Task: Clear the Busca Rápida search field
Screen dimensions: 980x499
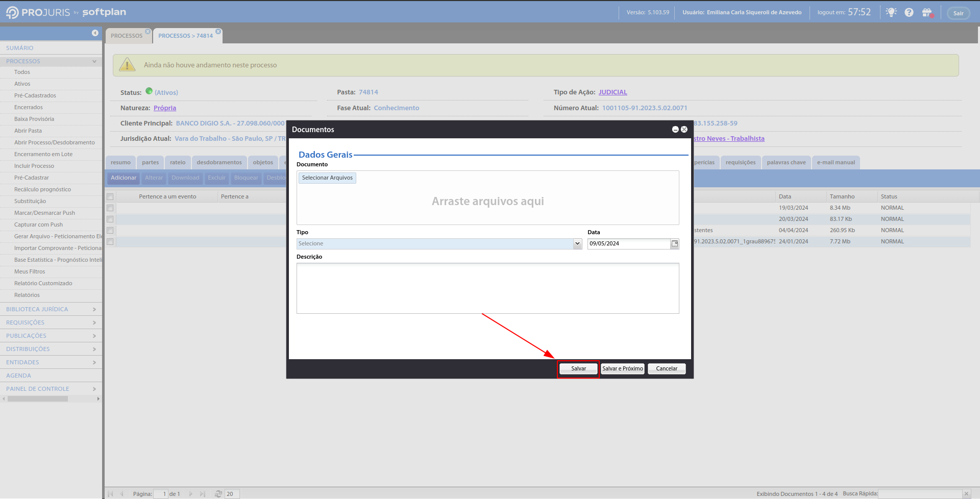Action: pyautogui.click(x=966, y=494)
